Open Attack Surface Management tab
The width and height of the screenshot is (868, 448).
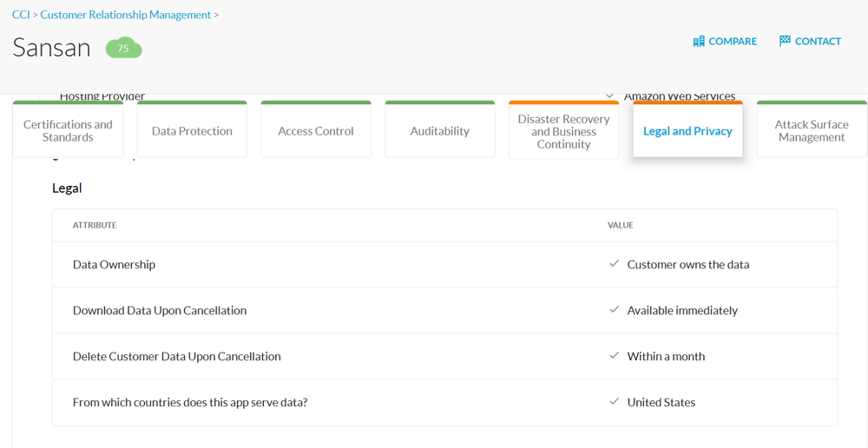coord(812,131)
